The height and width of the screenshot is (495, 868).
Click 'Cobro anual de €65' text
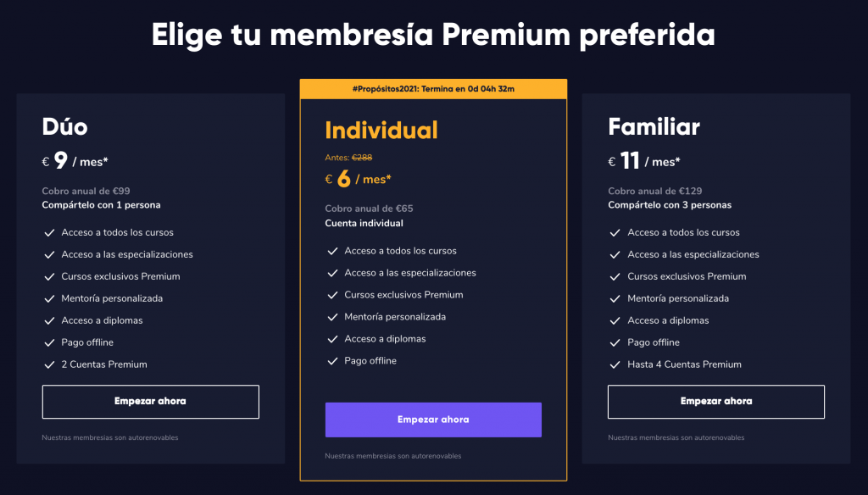pos(369,209)
